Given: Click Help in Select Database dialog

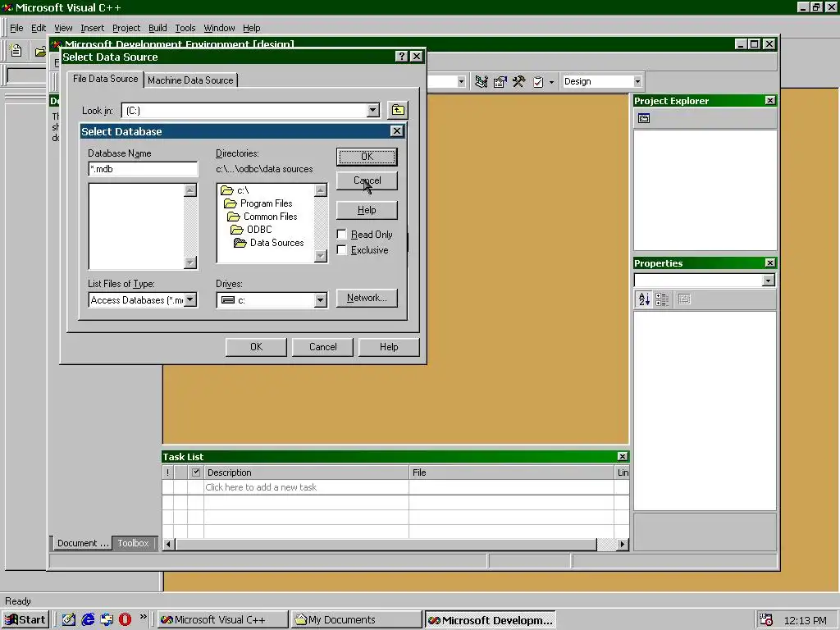Looking at the screenshot, I should (x=367, y=210).
